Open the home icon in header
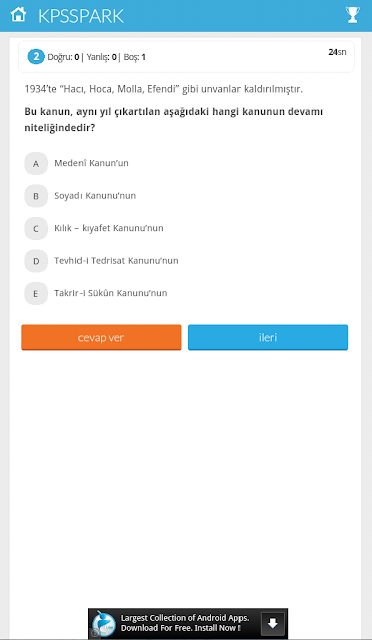 pyautogui.click(x=18, y=15)
